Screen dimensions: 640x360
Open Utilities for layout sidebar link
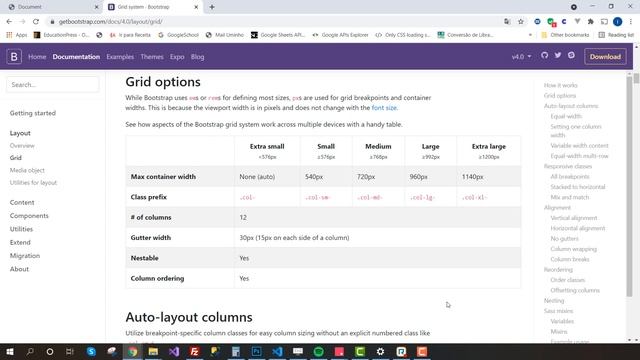[33, 182]
